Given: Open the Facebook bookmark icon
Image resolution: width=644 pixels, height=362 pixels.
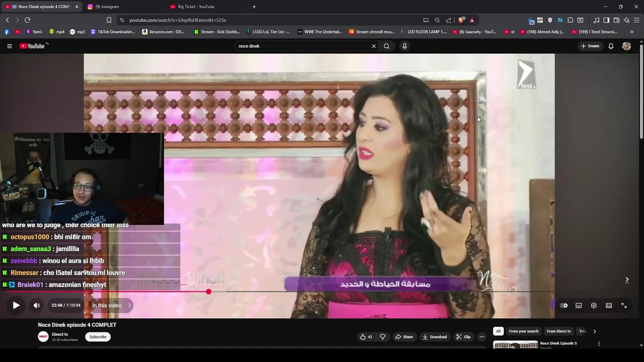Looking at the screenshot, I should coord(7,32).
